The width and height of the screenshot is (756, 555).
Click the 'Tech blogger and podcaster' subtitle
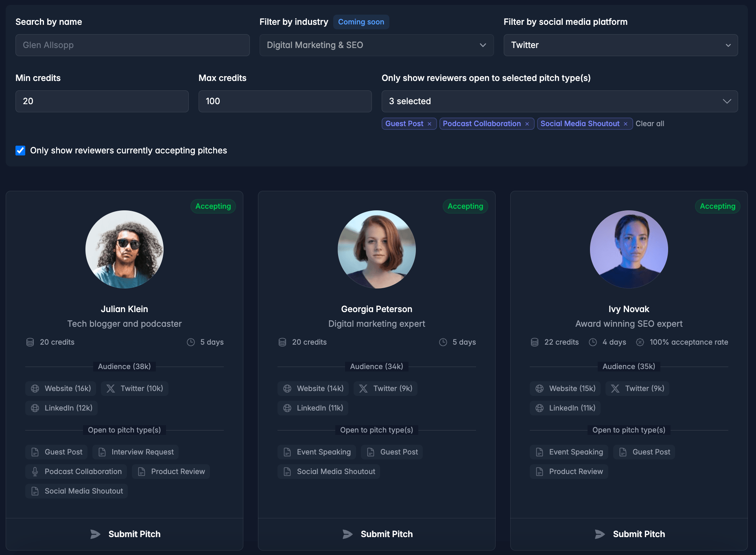tap(125, 324)
